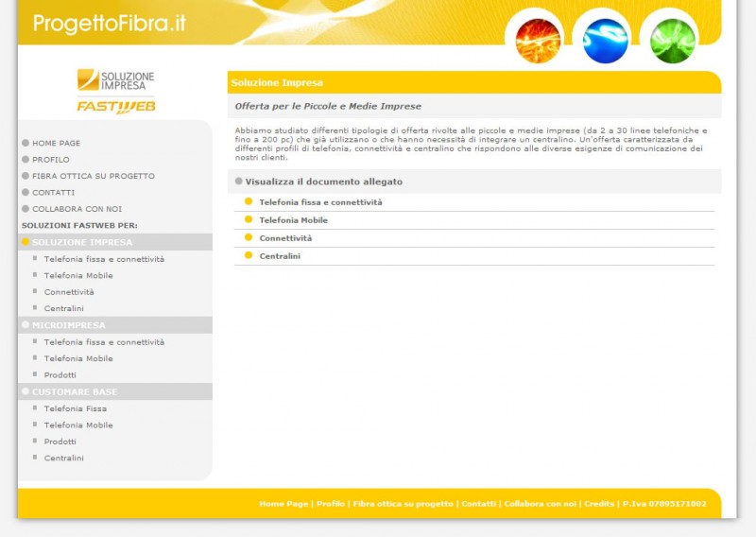Click the gray bullet beside Visualizza il documento

click(239, 181)
